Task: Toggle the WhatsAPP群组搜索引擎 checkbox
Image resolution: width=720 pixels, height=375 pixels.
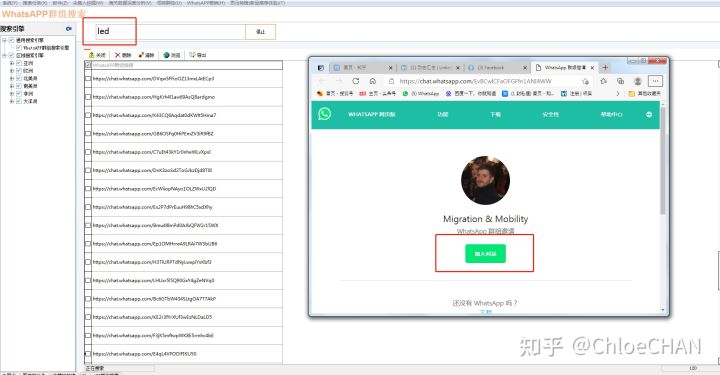Action: click(18, 48)
